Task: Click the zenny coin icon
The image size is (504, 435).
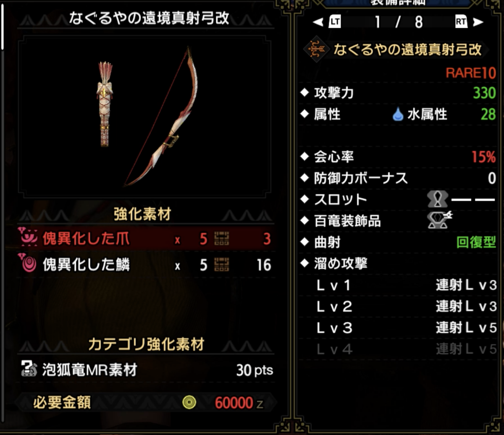Action: coord(189,403)
